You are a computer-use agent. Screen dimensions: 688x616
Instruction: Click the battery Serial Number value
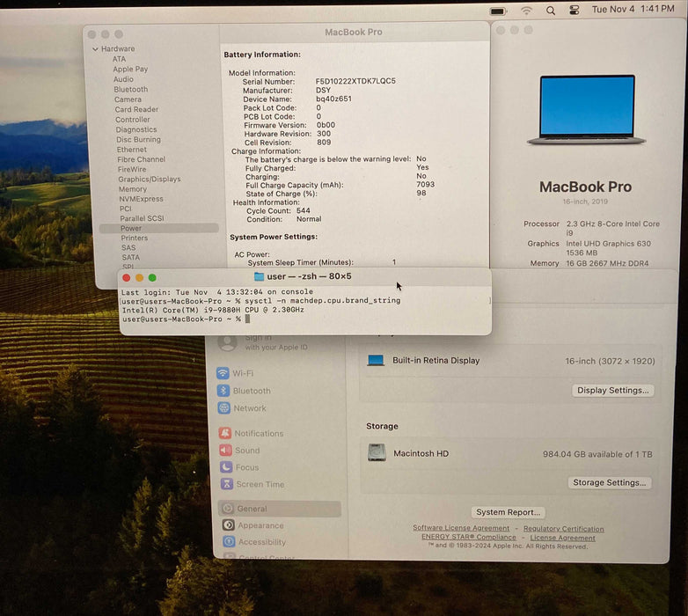tap(355, 81)
